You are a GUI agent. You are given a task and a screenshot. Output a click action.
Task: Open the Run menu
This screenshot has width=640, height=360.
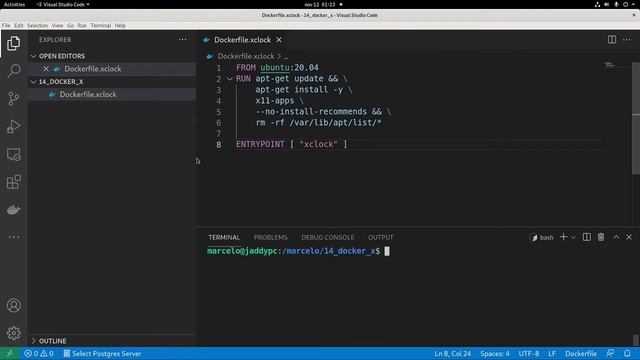point(82,25)
